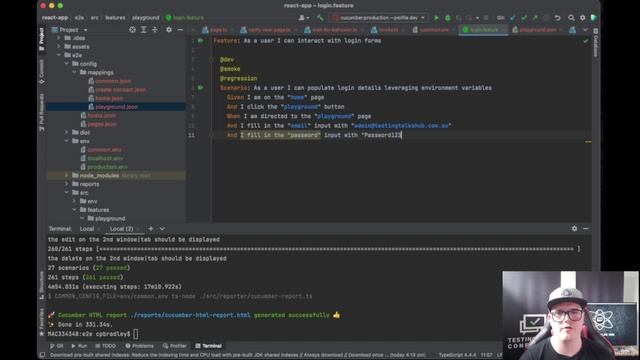Start debugging with the green bug icon

point(448,18)
